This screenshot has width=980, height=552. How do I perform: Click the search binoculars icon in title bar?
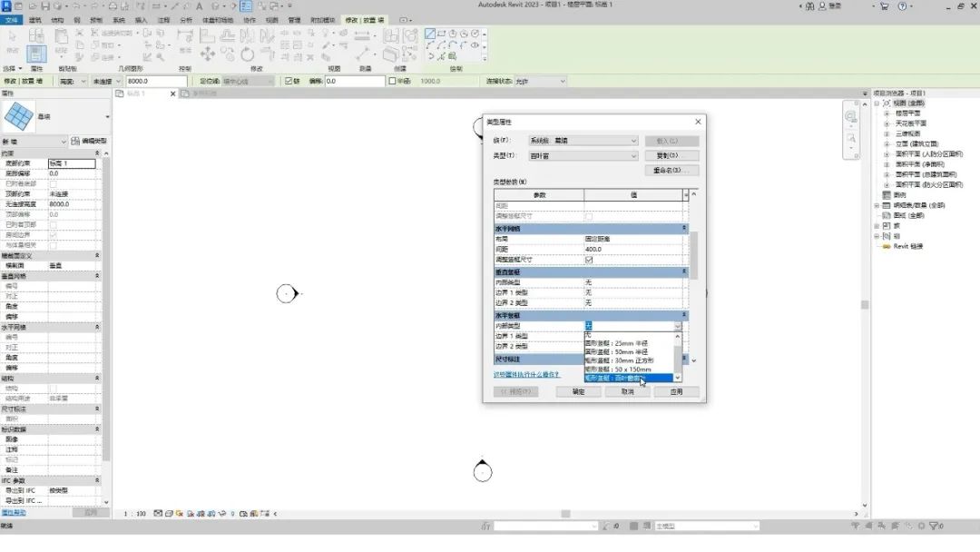[810, 6]
